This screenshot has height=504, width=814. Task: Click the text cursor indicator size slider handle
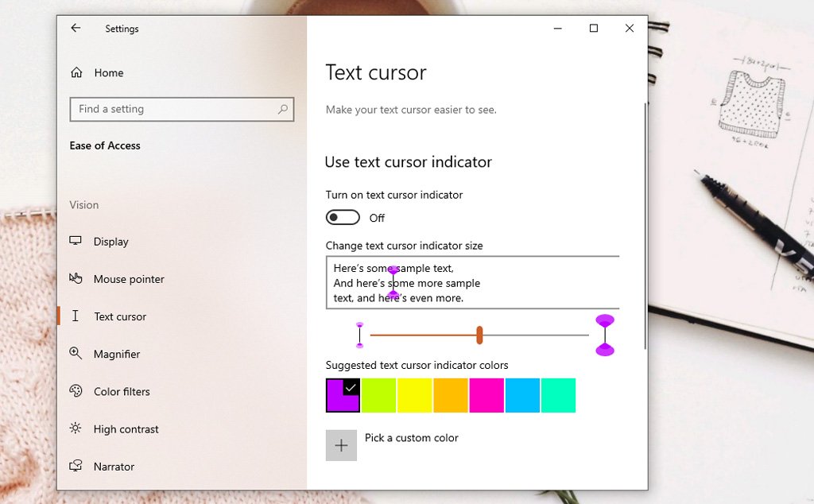tap(479, 335)
